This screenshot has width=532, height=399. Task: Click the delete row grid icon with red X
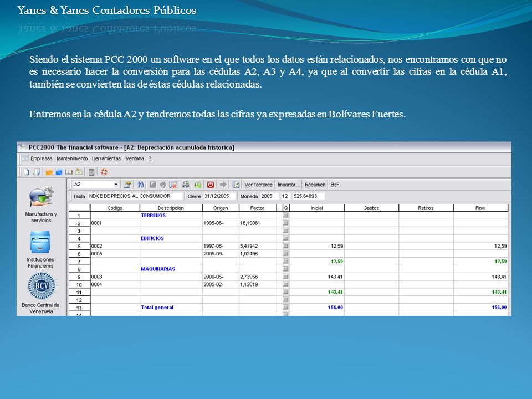(173, 185)
